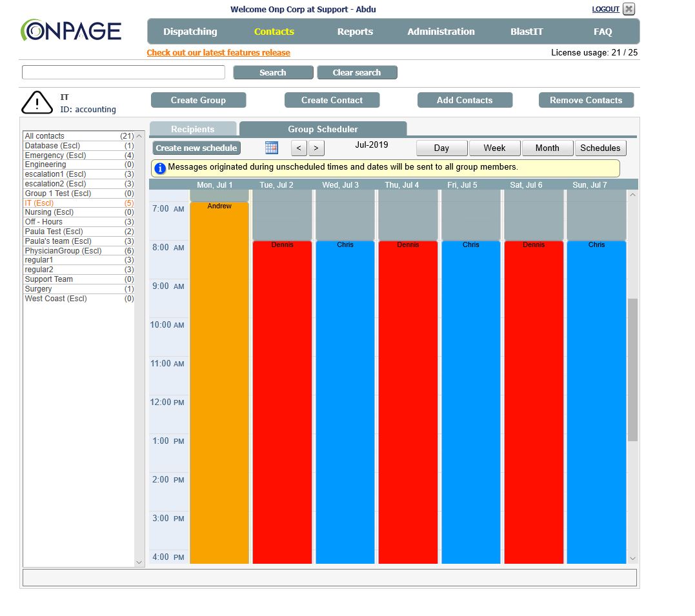Select Emergency (Escl) group in list

pos(55,155)
